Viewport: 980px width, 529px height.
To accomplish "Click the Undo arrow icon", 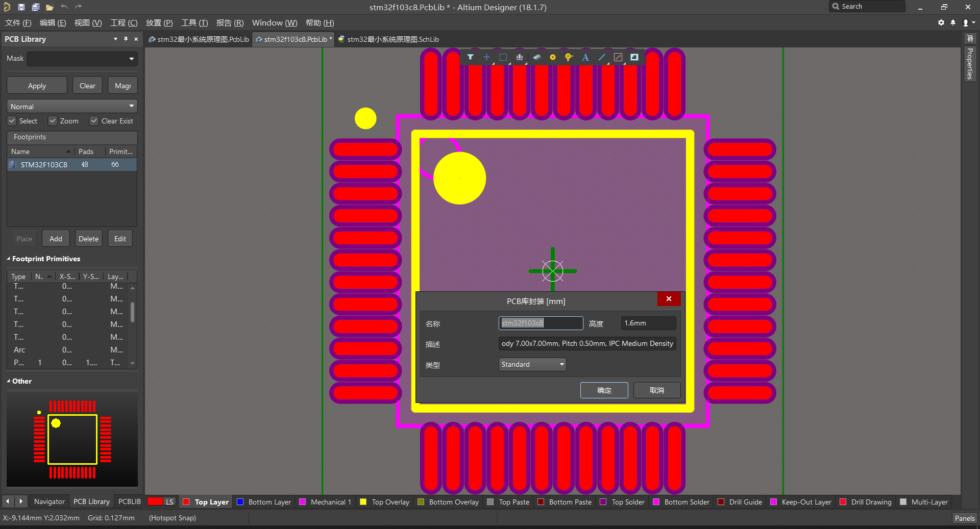I will point(64,7).
